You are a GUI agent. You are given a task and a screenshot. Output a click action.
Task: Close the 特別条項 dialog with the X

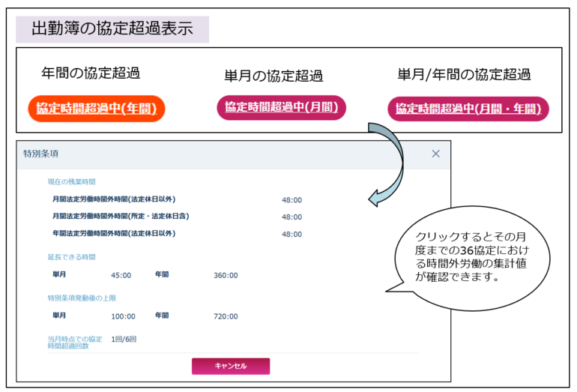tap(435, 154)
